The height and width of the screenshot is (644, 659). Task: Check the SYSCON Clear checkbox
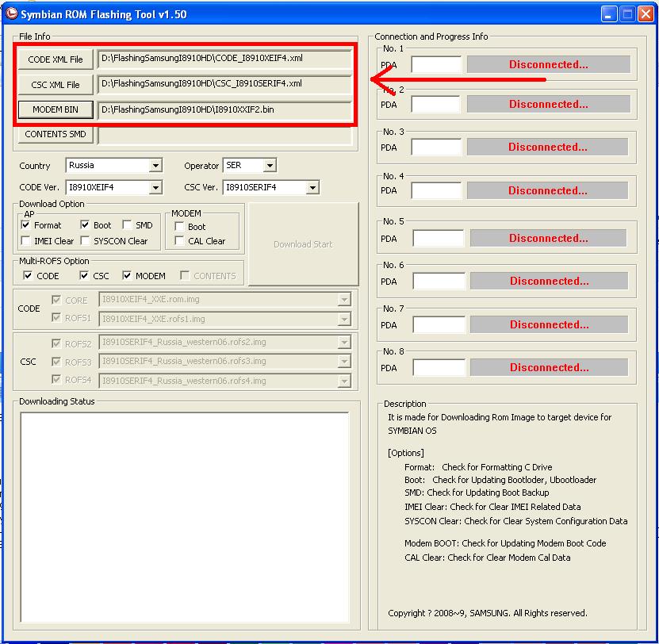(85, 241)
